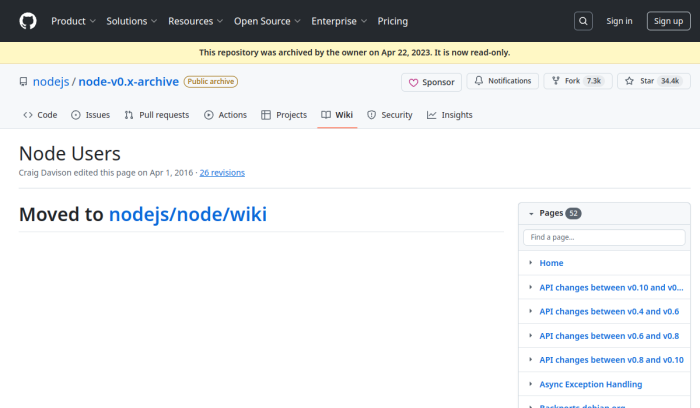The height and width of the screenshot is (408, 700).
Task: Open API changes between v0.4 and v0.6
Action: tap(609, 312)
